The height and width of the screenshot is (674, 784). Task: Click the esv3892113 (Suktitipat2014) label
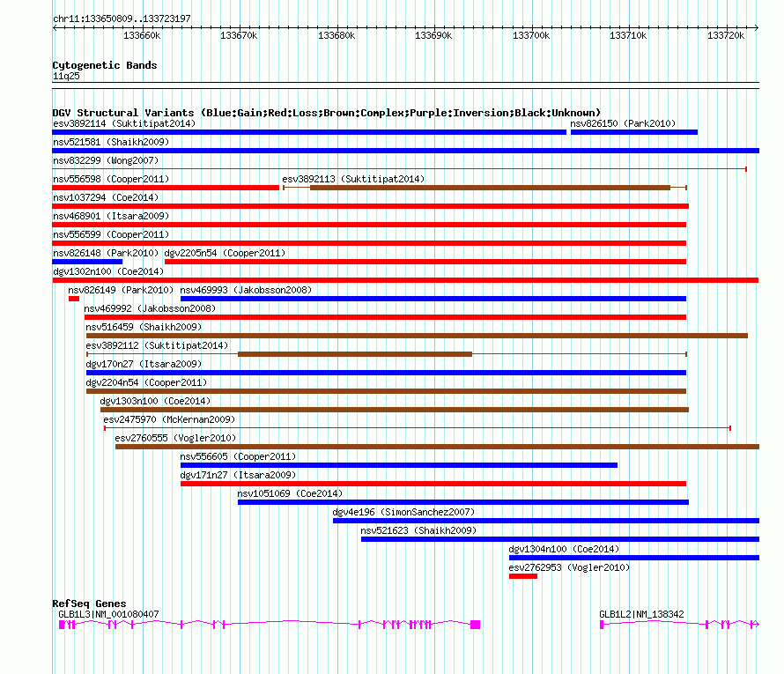pyautogui.click(x=353, y=179)
